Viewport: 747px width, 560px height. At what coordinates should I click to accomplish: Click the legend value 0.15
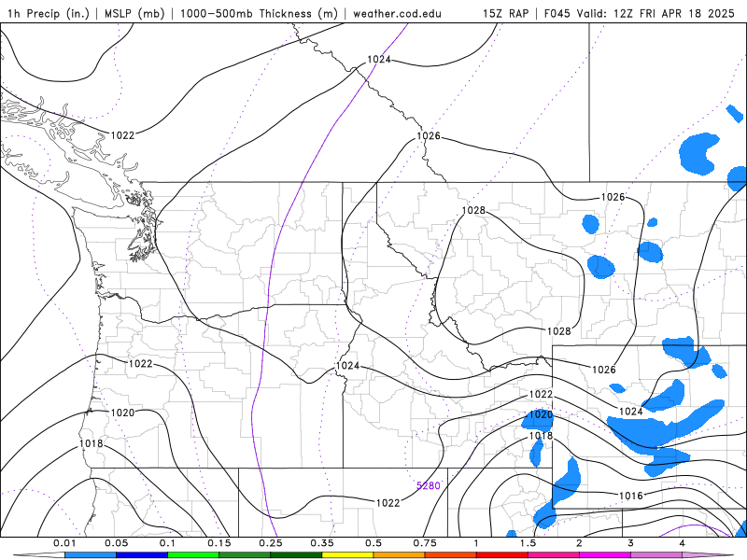click(219, 543)
